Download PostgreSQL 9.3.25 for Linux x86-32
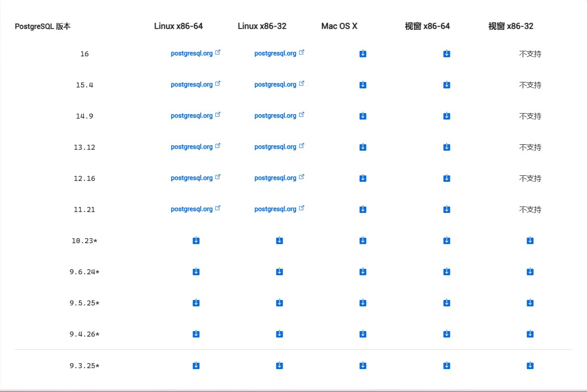 pyautogui.click(x=280, y=365)
